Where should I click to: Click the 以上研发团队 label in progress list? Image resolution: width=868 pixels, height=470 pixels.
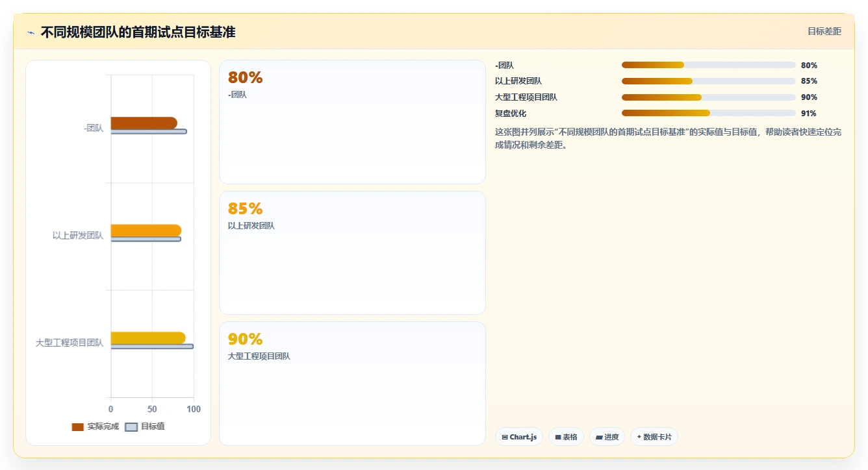point(518,81)
